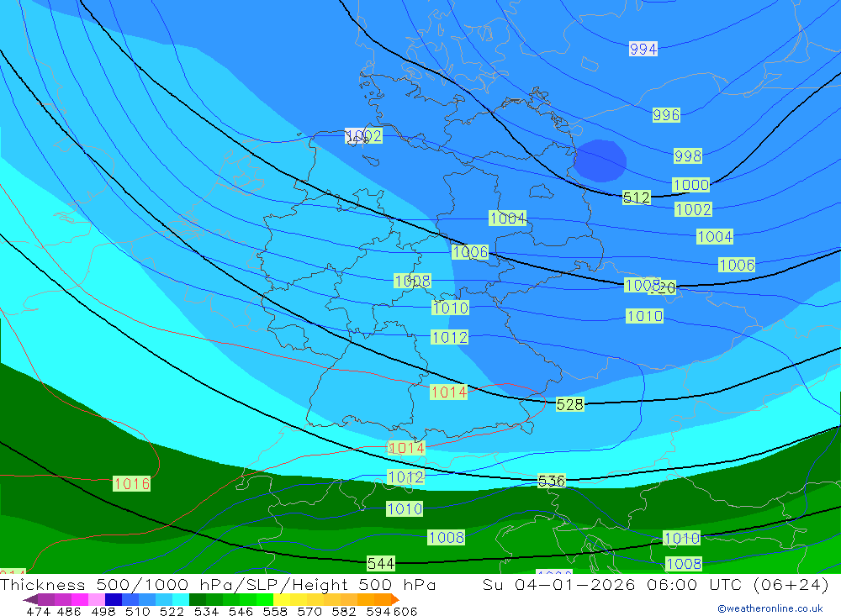Click the purple left arrow of color legend

coord(30,599)
